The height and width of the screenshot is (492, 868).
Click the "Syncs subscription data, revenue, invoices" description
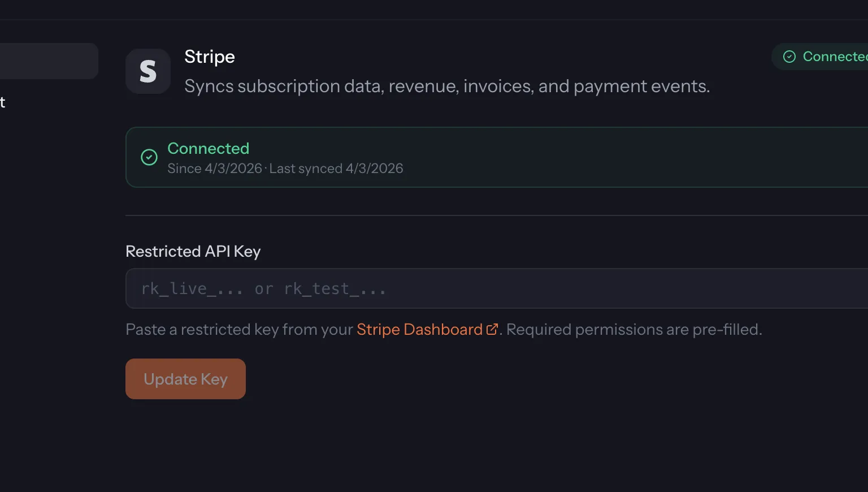[x=447, y=86]
